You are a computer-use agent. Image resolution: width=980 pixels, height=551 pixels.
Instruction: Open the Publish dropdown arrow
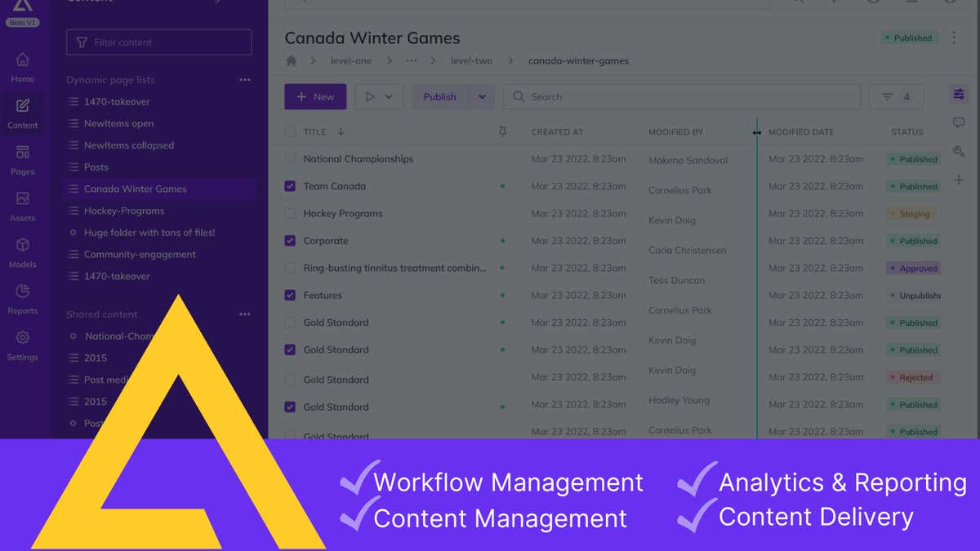(x=482, y=96)
